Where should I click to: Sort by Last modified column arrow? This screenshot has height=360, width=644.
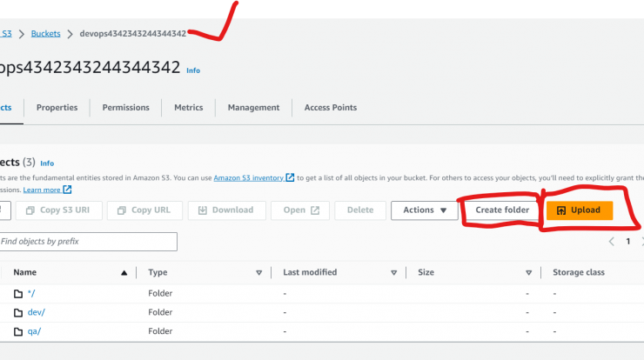[394, 272]
